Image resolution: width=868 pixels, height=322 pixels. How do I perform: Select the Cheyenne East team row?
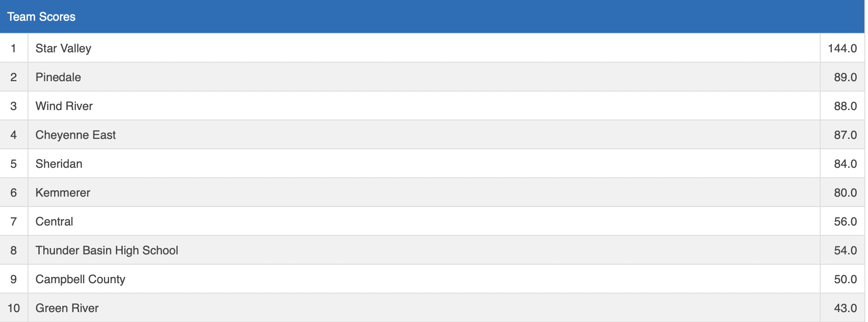pos(76,135)
